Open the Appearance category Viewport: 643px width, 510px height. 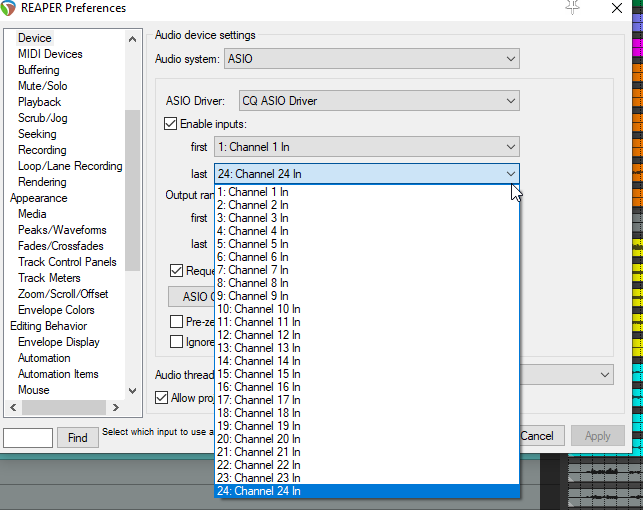pyautogui.click(x=39, y=198)
